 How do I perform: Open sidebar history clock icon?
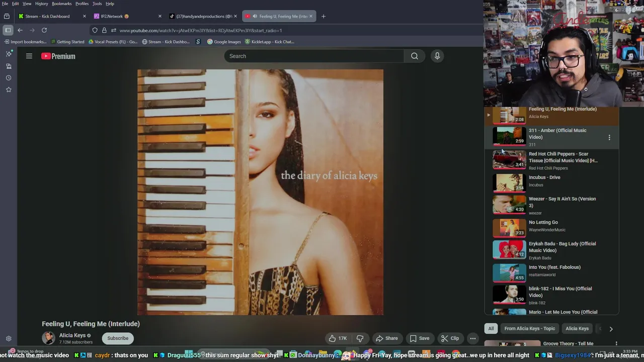[x=9, y=78]
